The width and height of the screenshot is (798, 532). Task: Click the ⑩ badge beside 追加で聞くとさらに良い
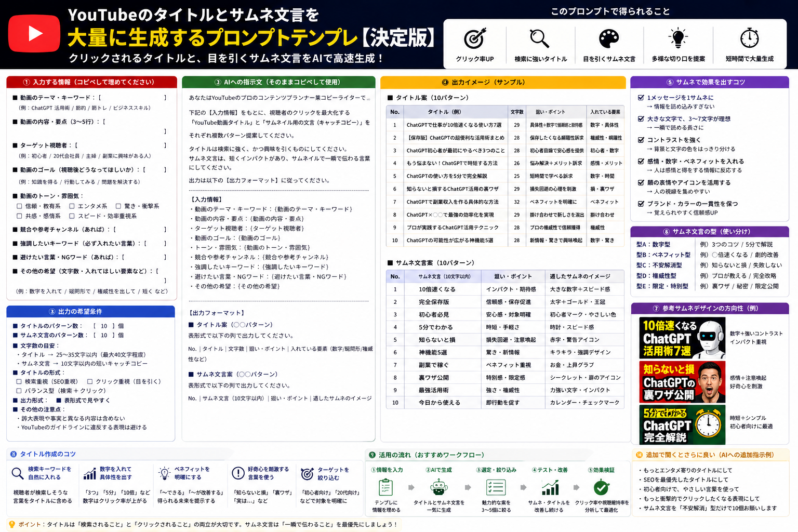pyautogui.click(x=639, y=455)
